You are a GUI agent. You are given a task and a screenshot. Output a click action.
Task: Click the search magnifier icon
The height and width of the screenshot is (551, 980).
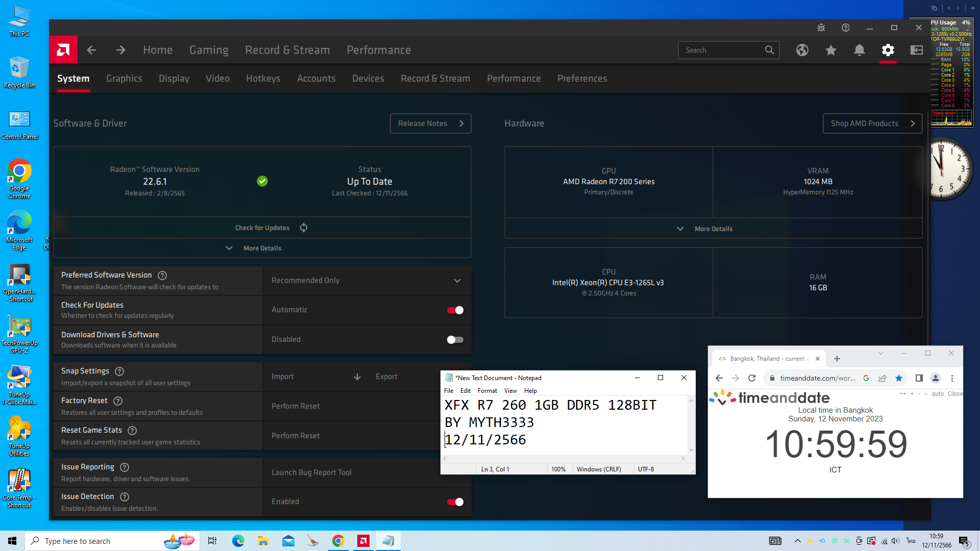click(769, 50)
